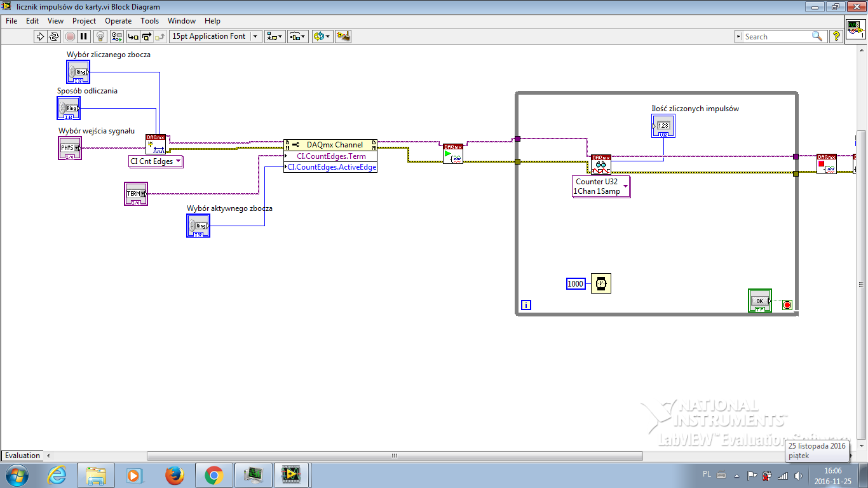Open Internet Explorer from taskbar

[x=57, y=475]
